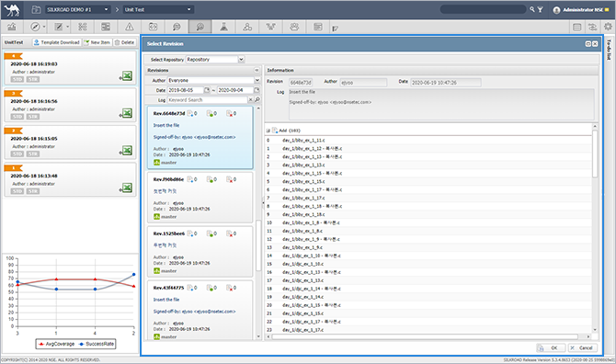Open the compass tool dropdown arrow
Image resolution: width=616 pixels, height=364 pixels.
point(44,27)
